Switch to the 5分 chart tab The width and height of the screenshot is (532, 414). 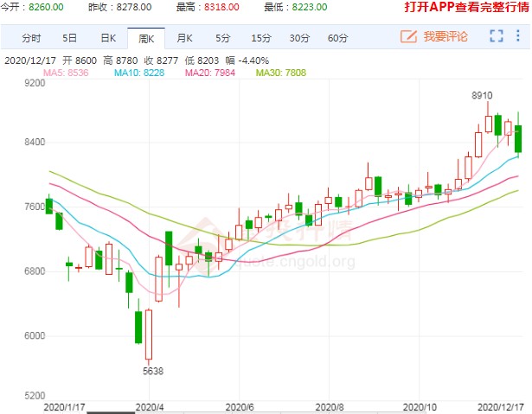coord(223,38)
